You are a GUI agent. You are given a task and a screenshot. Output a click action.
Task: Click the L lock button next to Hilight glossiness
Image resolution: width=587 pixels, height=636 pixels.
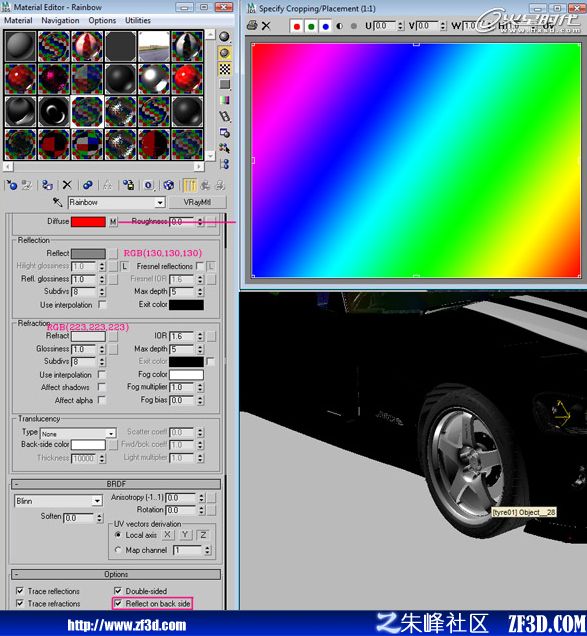coord(125,266)
